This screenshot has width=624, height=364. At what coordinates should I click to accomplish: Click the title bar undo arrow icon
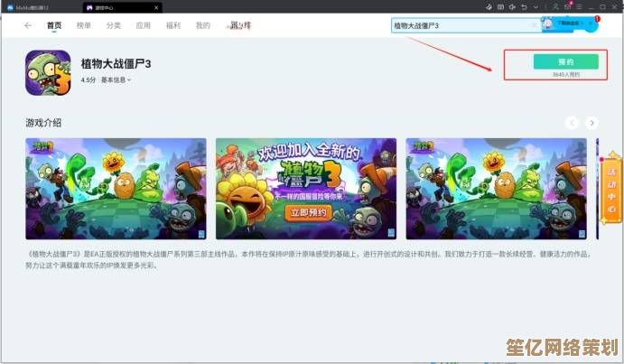(524, 7)
